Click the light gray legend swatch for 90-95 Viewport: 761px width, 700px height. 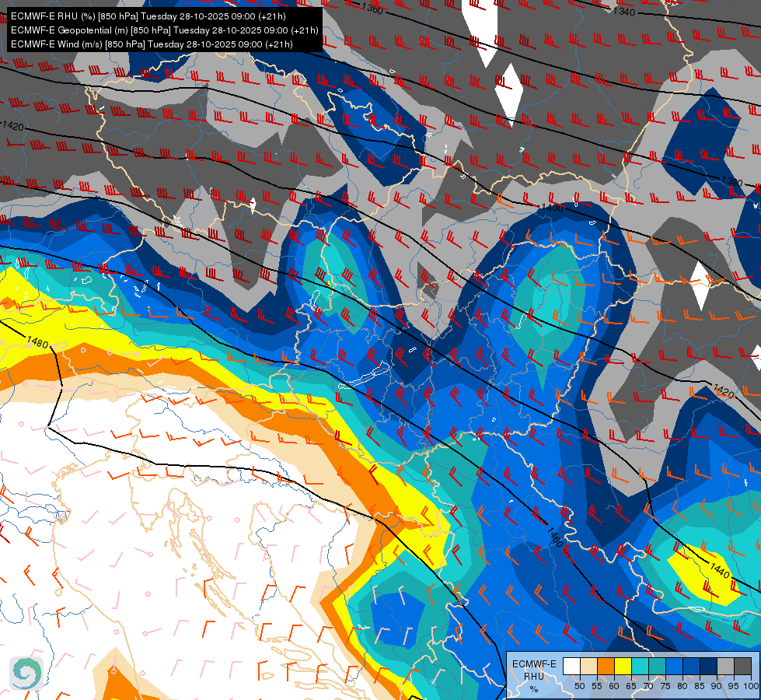(725, 666)
